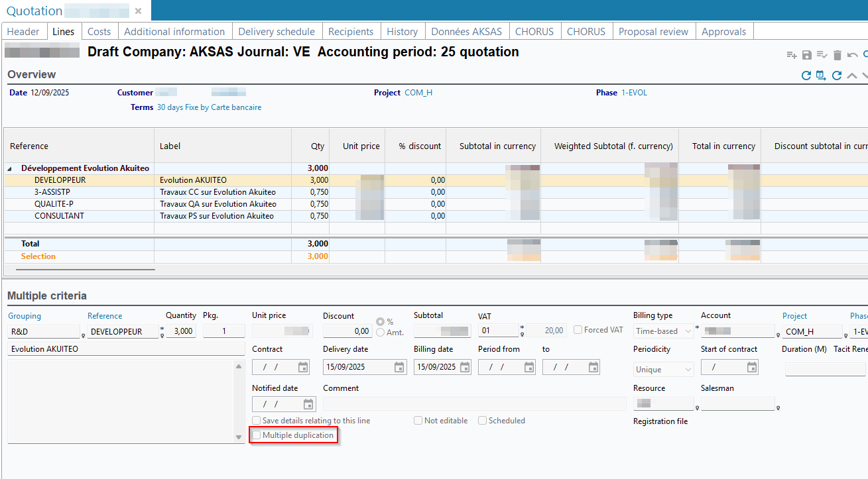Open the Delivery schedule tab
This screenshot has height=479, width=868.
[277, 31]
